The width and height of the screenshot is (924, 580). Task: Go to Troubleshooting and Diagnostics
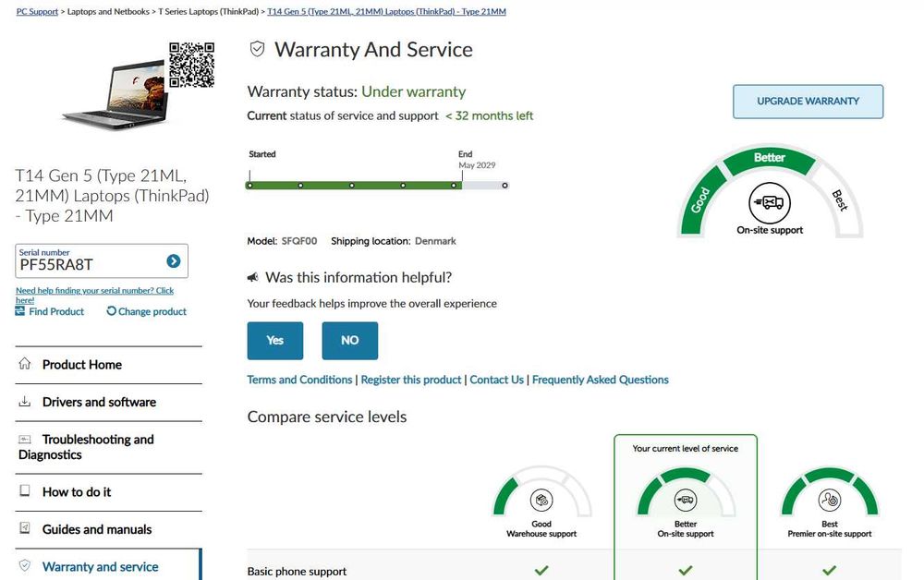(108, 447)
